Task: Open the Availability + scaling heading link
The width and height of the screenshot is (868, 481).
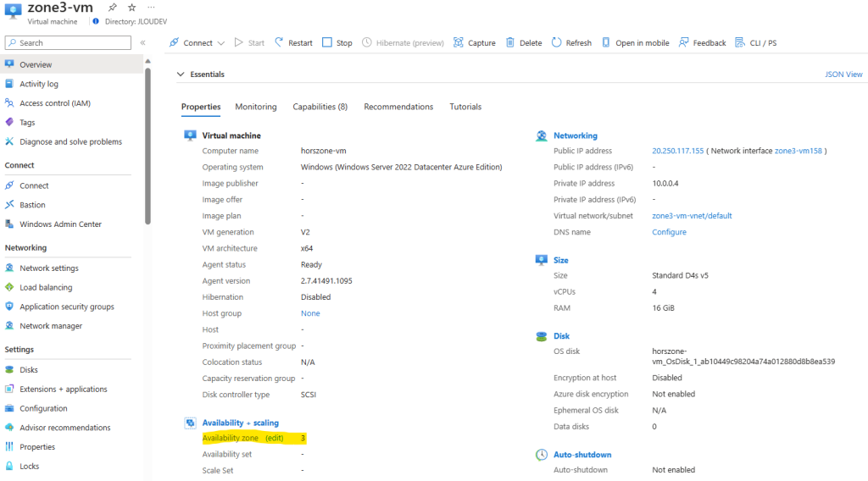Action: (x=240, y=423)
